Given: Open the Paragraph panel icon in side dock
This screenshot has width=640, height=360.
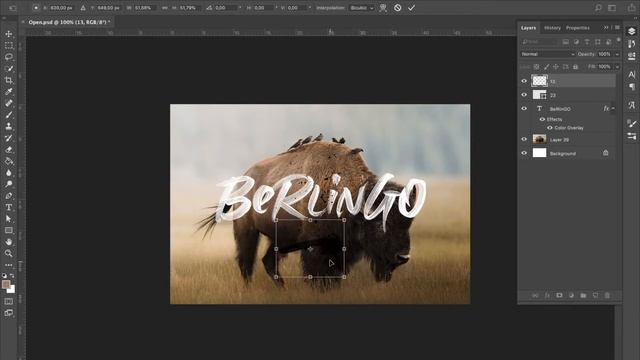Looking at the screenshot, I should [x=632, y=87].
